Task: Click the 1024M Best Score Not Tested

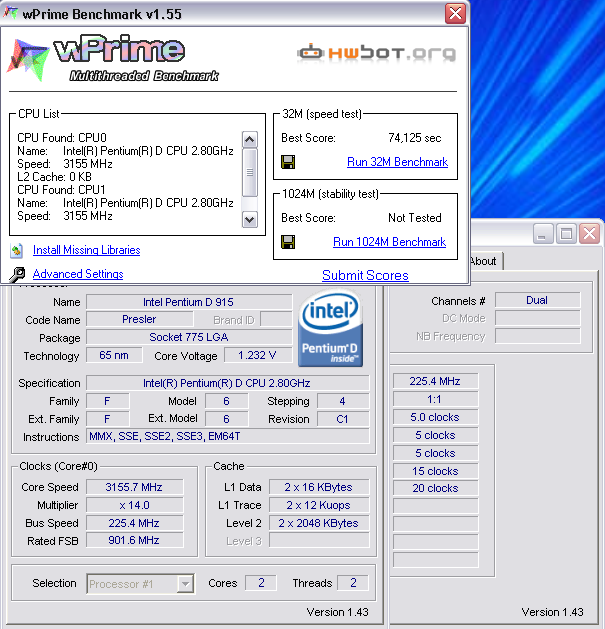Action: coord(414,218)
